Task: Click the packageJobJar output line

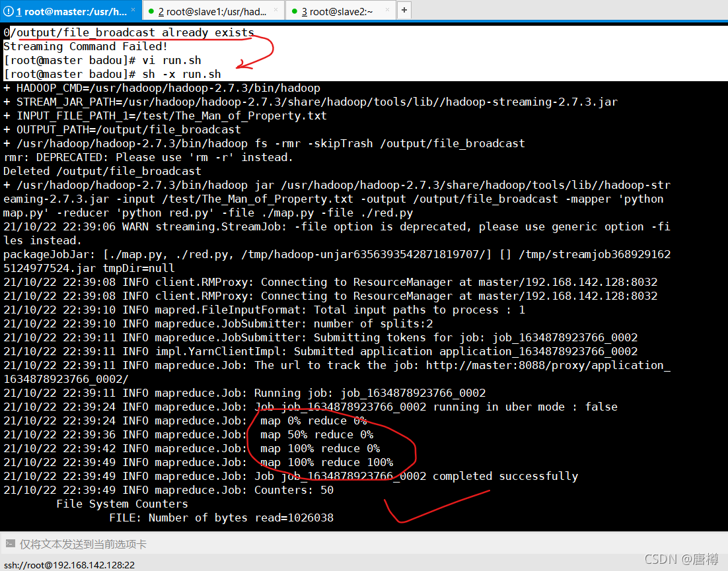Action: 337,261
